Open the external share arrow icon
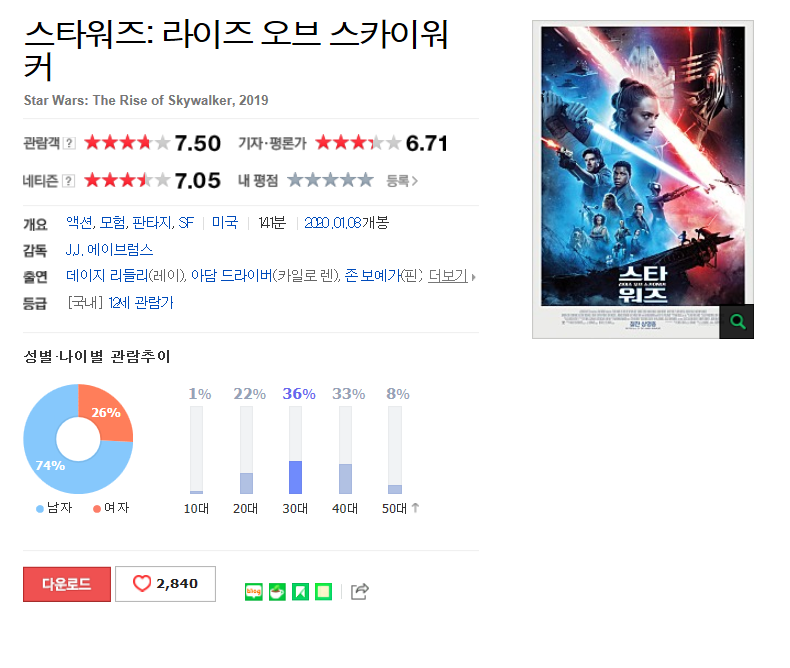790x668 pixels. (x=360, y=591)
